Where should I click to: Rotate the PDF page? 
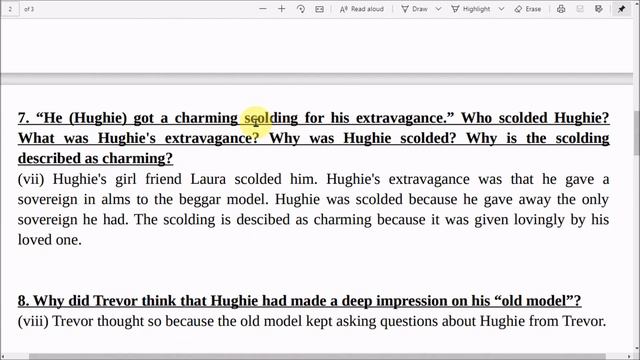(x=301, y=9)
